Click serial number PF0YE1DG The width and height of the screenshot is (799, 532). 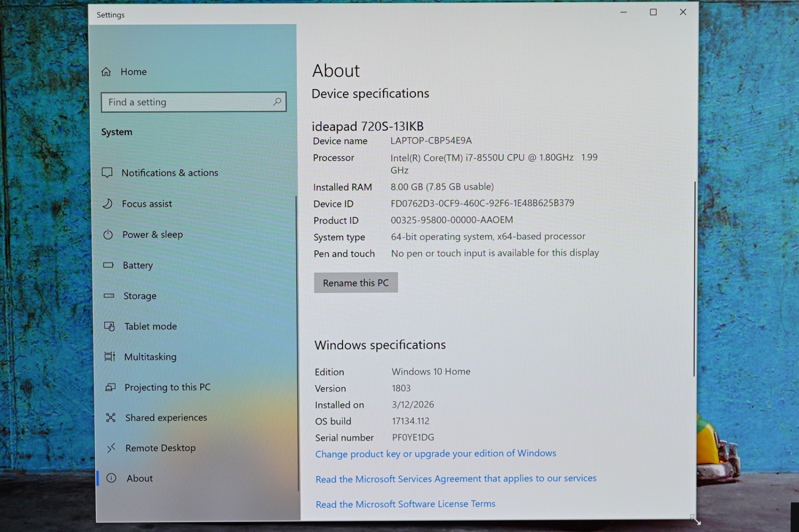pyautogui.click(x=413, y=438)
